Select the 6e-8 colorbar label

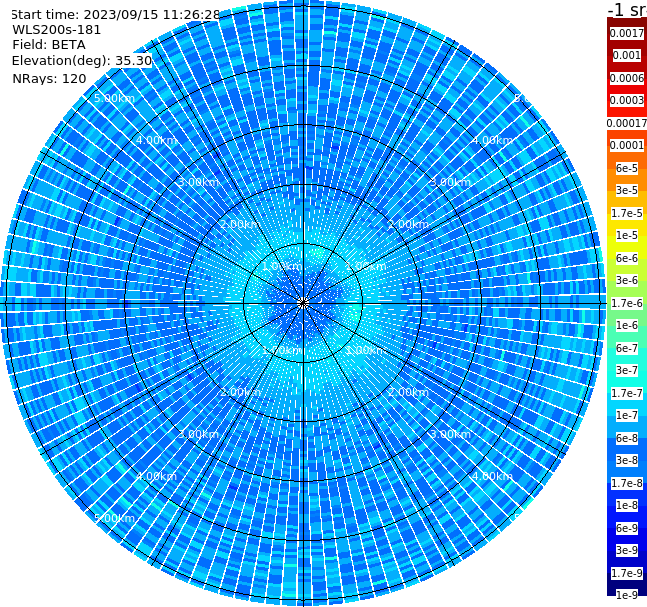point(627,438)
